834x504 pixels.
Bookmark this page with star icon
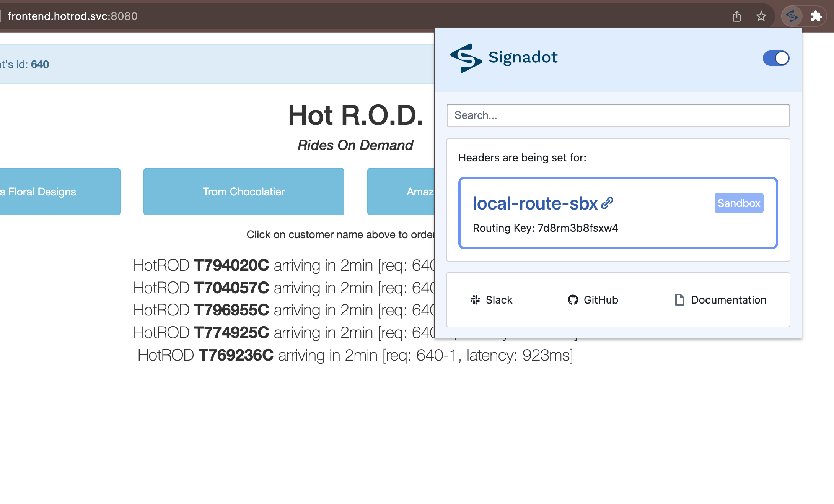coord(761,16)
